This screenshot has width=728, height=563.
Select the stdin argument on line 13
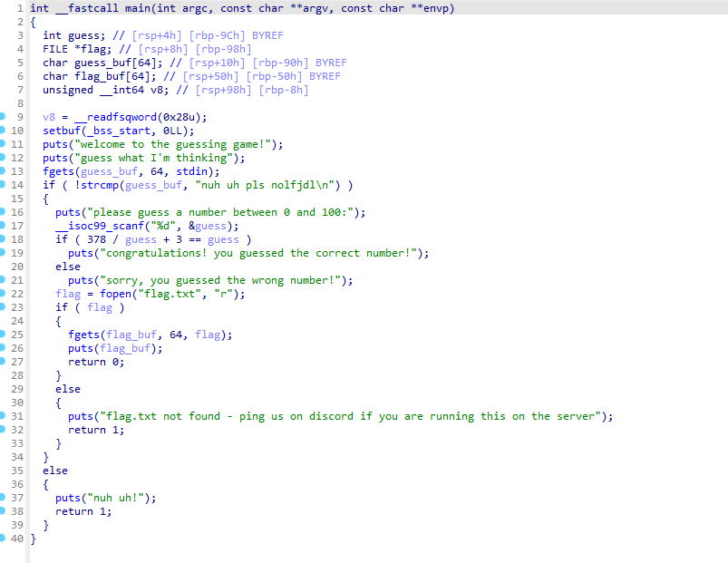tap(191, 171)
